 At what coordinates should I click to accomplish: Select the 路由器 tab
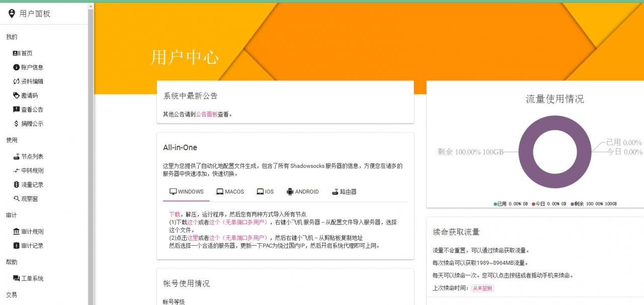click(x=344, y=192)
